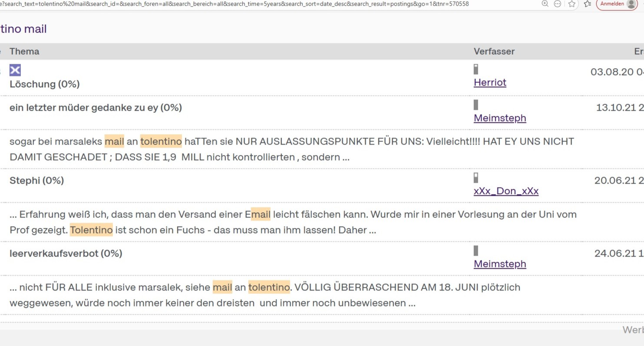Open the 'leerverkaufsverbot (0%)' posting
The height and width of the screenshot is (346, 644).
coord(66,254)
